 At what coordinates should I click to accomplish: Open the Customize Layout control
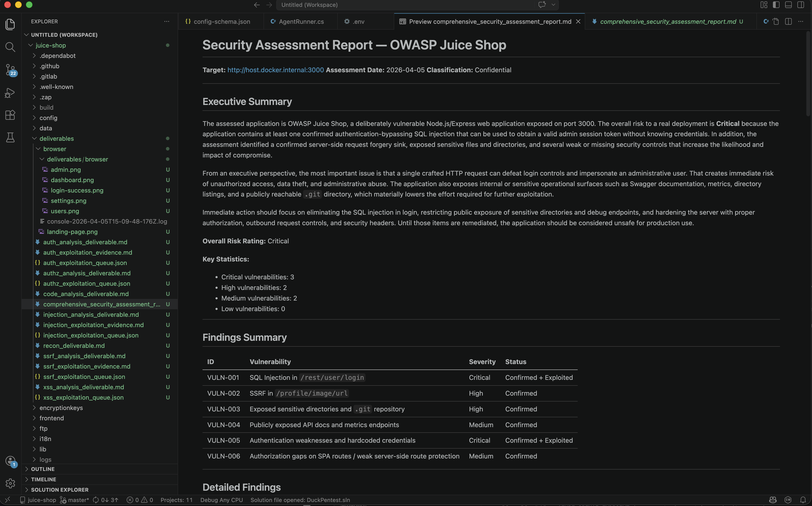tap(764, 5)
